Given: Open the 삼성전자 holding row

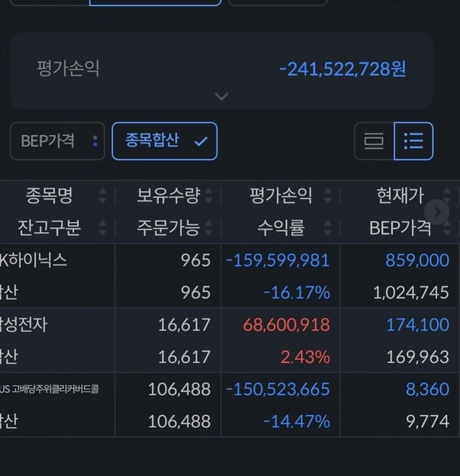Looking at the screenshot, I should tap(229, 341).
